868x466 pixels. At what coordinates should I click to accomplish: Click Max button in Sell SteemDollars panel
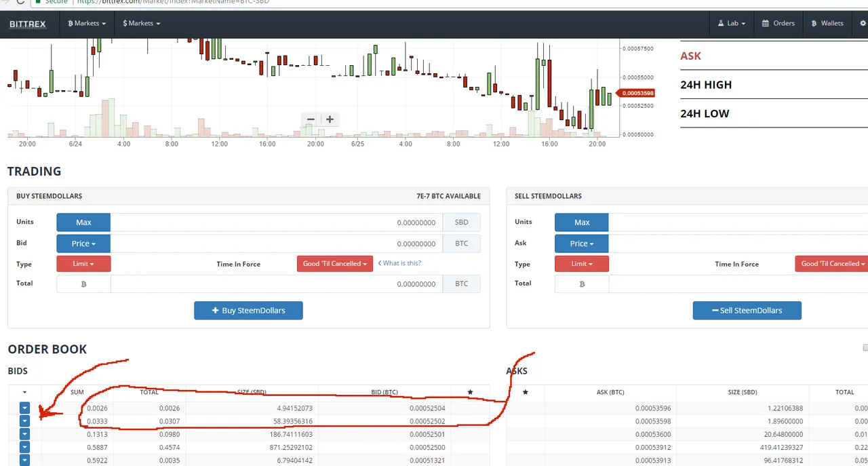point(582,222)
